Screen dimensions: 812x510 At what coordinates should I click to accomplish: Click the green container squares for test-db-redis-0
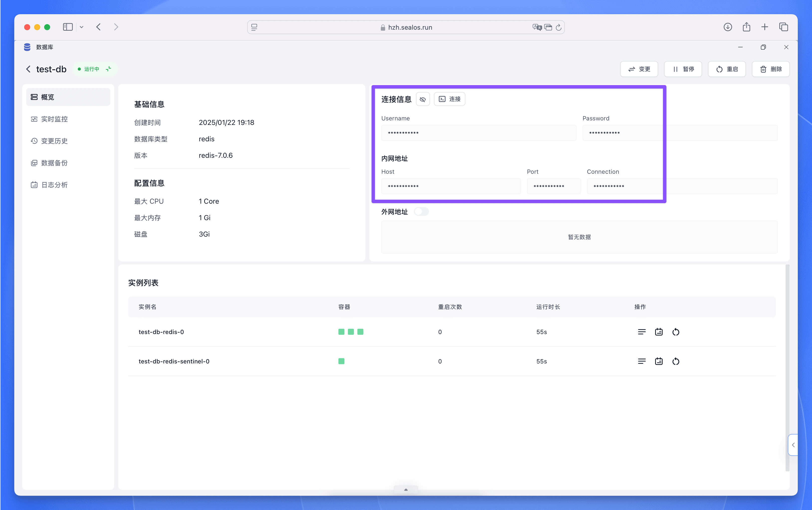351,332
